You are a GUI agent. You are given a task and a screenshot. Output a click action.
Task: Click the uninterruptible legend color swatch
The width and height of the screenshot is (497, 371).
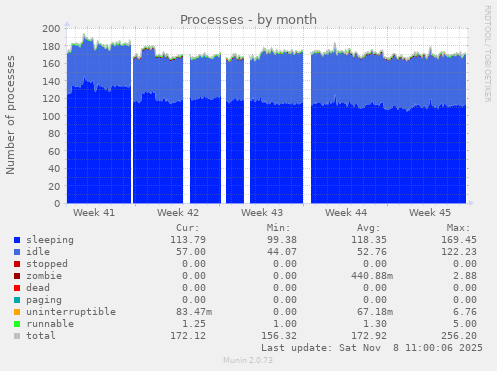[17, 312]
